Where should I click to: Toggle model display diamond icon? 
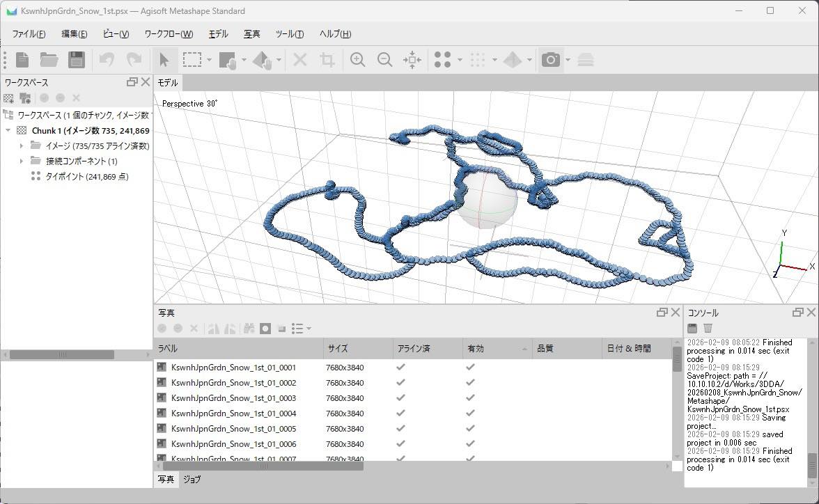[513, 60]
